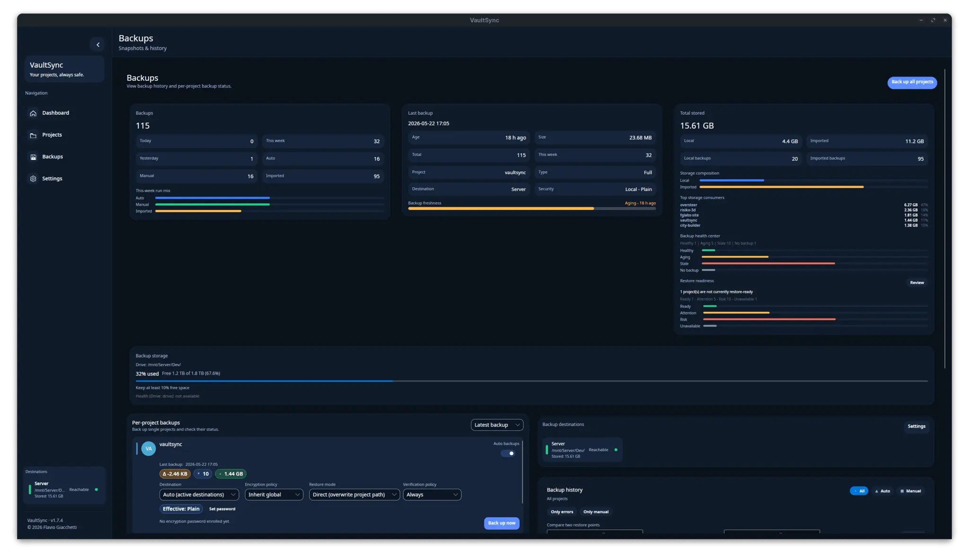This screenshot has height=560, width=969.
Task: Click the Settings gear icon in sidebar
Action: click(33, 179)
